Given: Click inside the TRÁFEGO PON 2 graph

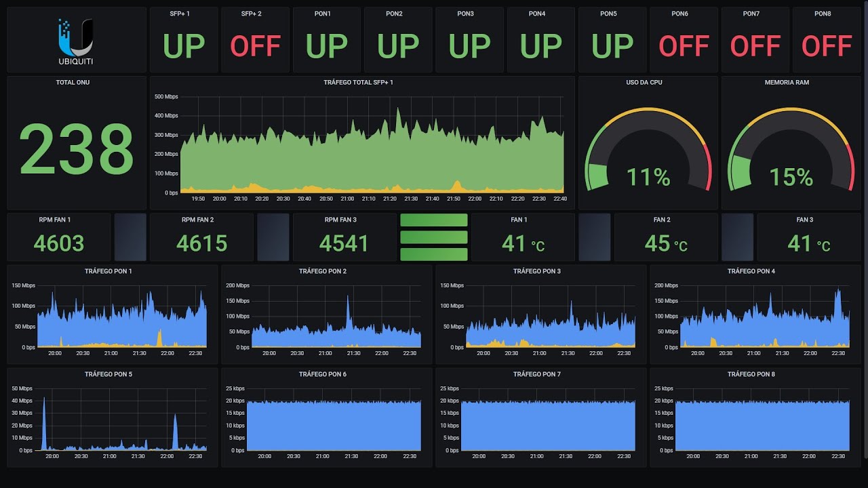Looking at the screenshot, I should (x=336, y=317).
